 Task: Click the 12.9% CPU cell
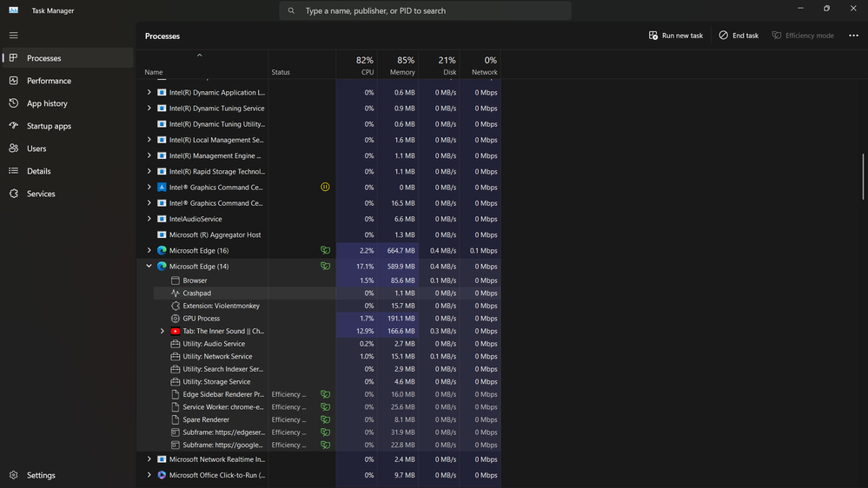click(x=357, y=331)
